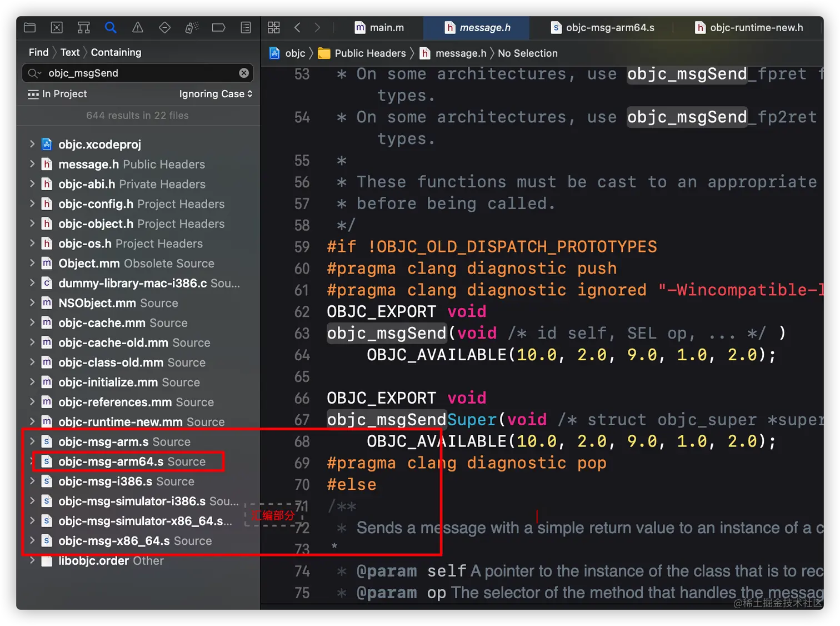Select objc-msg-arm.s Source result row
This screenshot has height=626, width=840.
click(138, 441)
